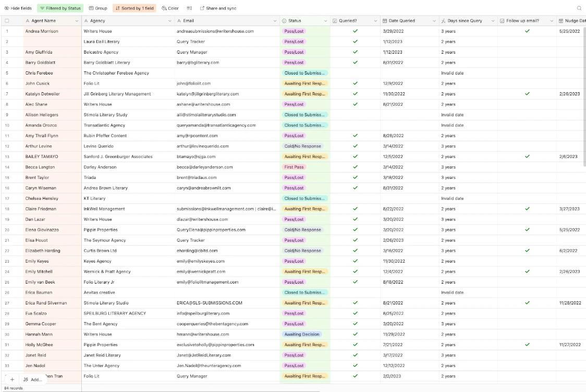The width and height of the screenshot is (586, 392).
Task: Expand the Status column dropdown arrow
Action: [x=325, y=21]
